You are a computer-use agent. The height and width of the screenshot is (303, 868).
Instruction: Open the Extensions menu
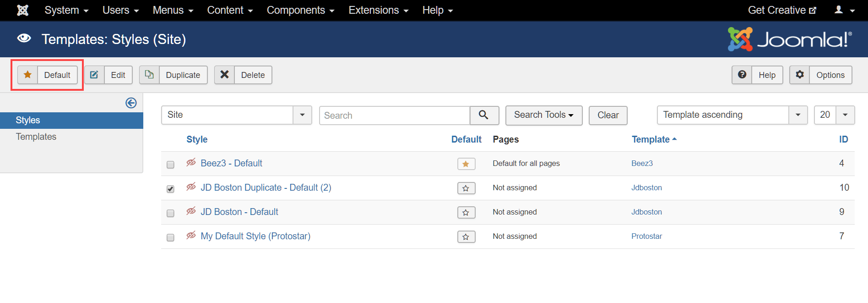[x=378, y=10]
